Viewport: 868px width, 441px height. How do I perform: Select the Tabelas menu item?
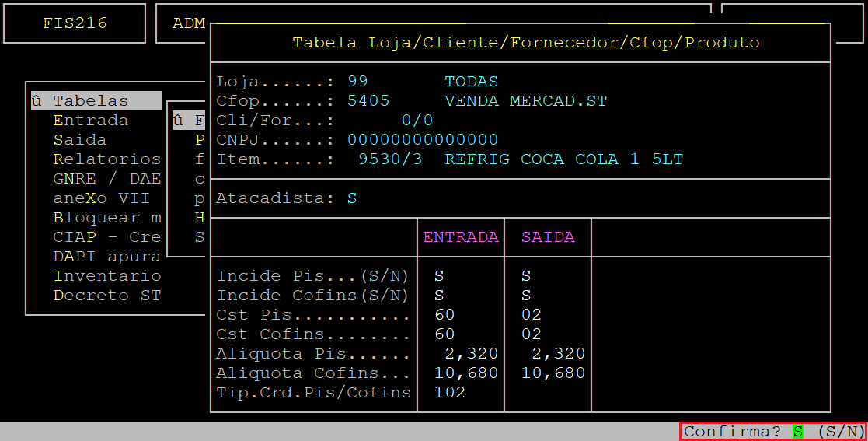[x=90, y=101]
